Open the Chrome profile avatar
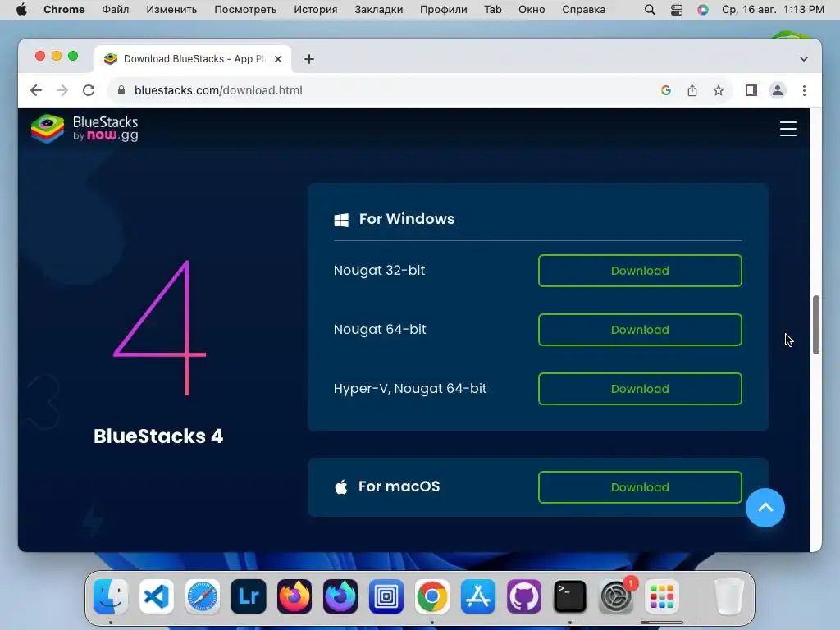Screen dimensions: 840x630 click(778, 90)
